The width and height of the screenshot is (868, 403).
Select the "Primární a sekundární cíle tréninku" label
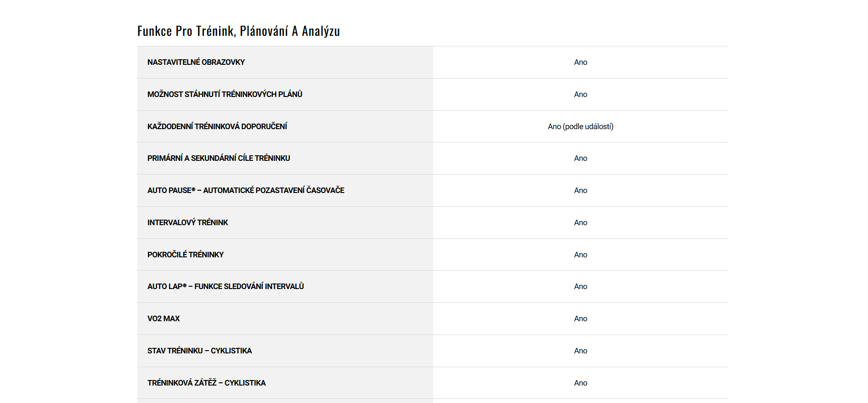(x=219, y=158)
